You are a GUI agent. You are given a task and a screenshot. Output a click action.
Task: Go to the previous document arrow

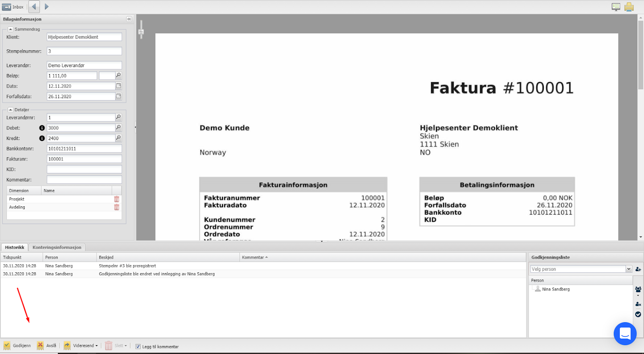click(34, 6)
